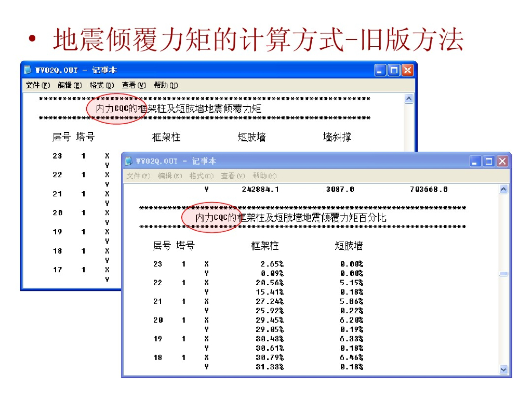
Task: Click the value 0.22% in 短肢墙 column
Action: (x=352, y=311)
